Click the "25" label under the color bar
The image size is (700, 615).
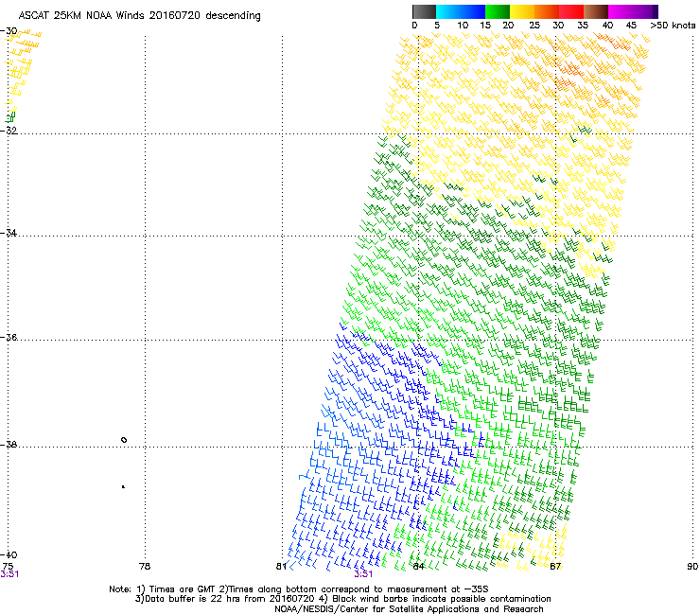(x=534, y=26)
